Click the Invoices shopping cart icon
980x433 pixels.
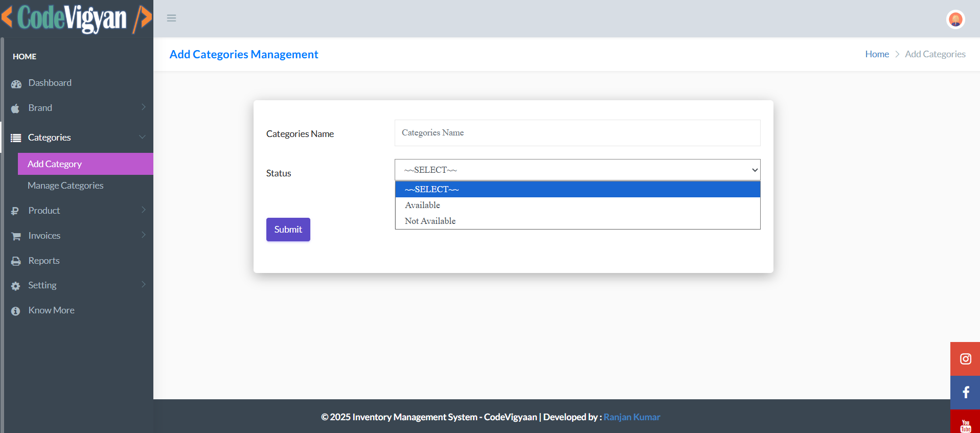16,236
